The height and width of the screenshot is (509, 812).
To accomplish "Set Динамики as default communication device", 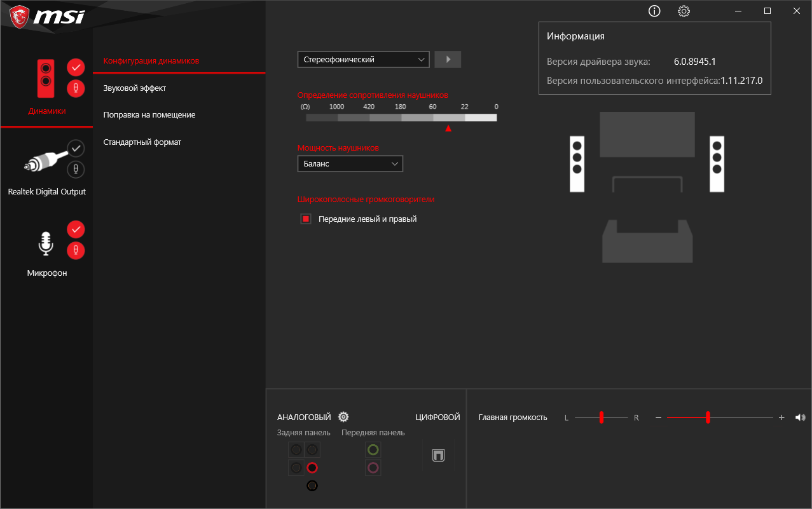I will point(76,88).
